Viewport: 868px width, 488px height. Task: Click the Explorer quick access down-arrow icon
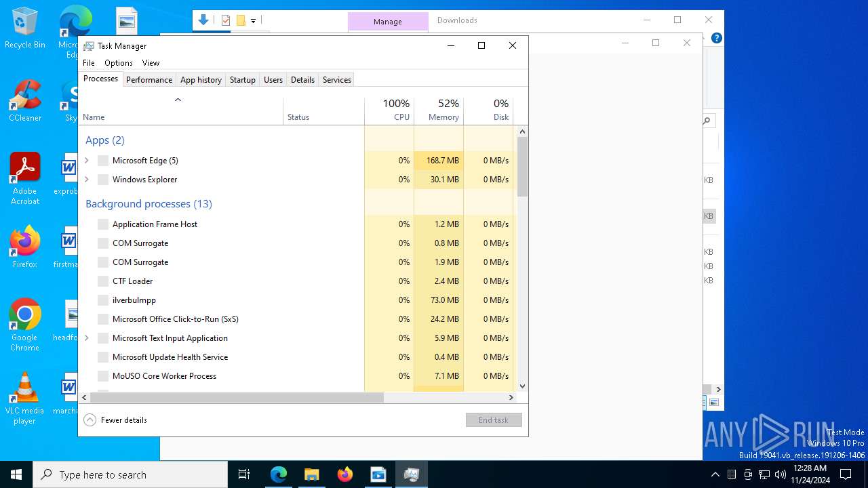pyautogui.click(x=203, y=20)
